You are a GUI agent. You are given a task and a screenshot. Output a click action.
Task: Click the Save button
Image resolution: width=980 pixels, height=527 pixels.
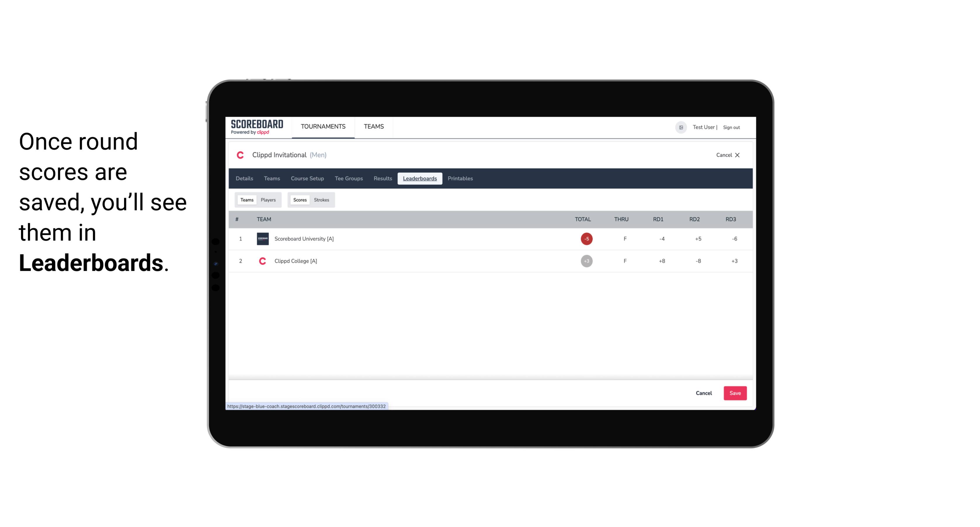pyautogui.click(x=734, y=393)
